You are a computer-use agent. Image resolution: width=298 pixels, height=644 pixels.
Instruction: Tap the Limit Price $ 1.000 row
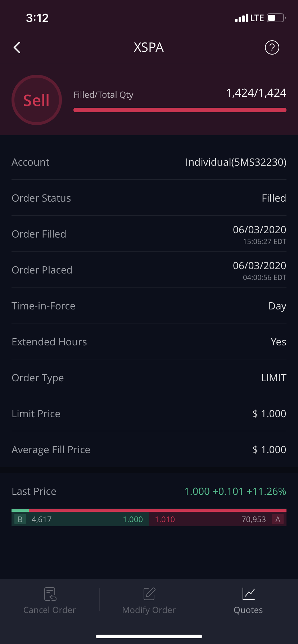(x=149, y=414)
